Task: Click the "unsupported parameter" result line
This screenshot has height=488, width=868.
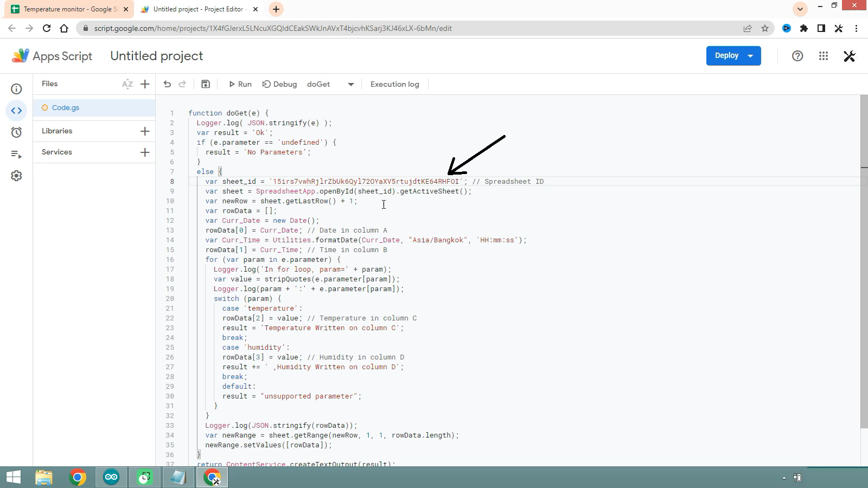Action: (x=291, y=396)
